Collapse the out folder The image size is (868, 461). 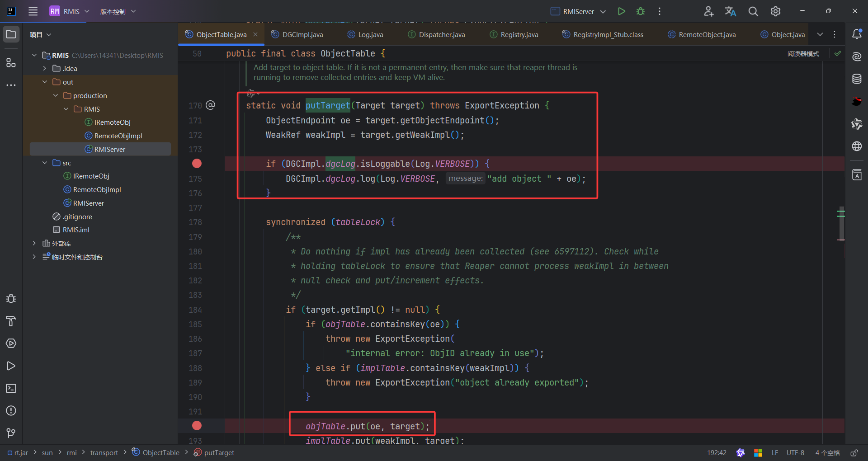coord(45,82)
